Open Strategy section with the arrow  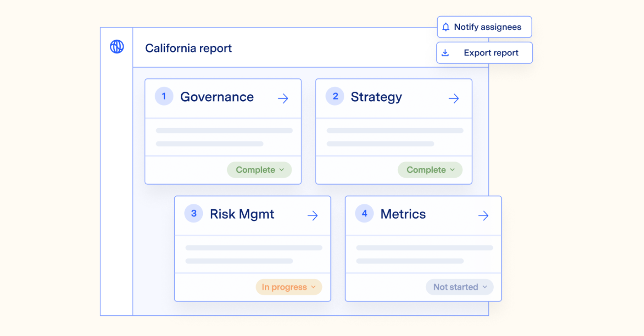453,98
